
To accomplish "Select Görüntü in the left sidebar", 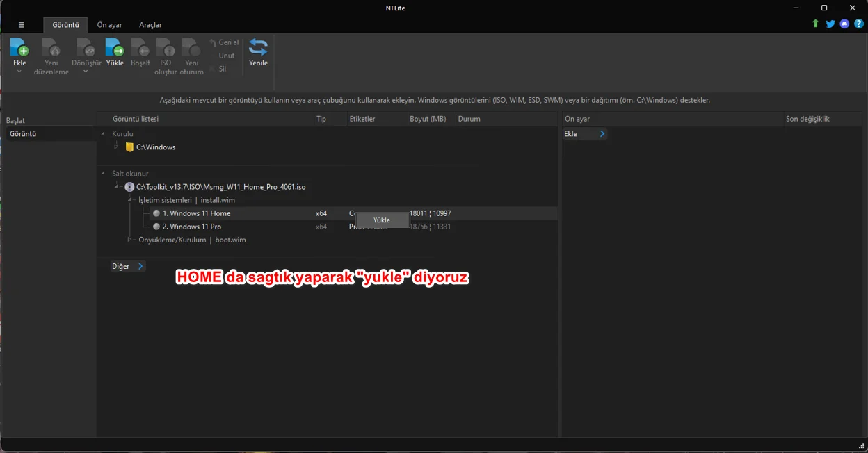I will point(50,133).
